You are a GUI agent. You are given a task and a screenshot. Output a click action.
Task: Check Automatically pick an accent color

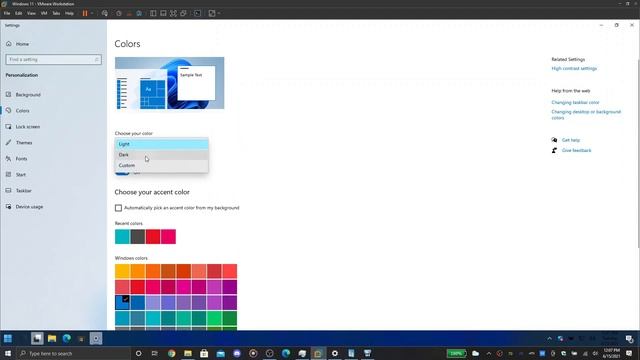(x=118, y=208)
